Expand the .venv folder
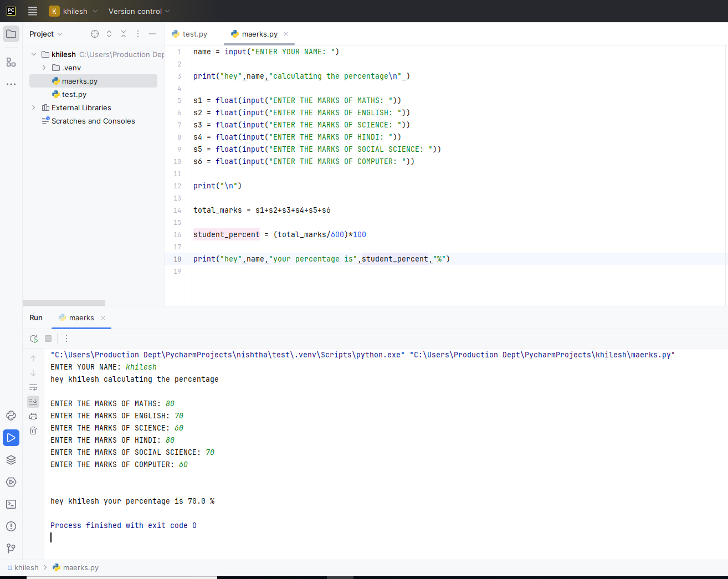The width and height of the screenshot is (728, 579). click(44, 68)
